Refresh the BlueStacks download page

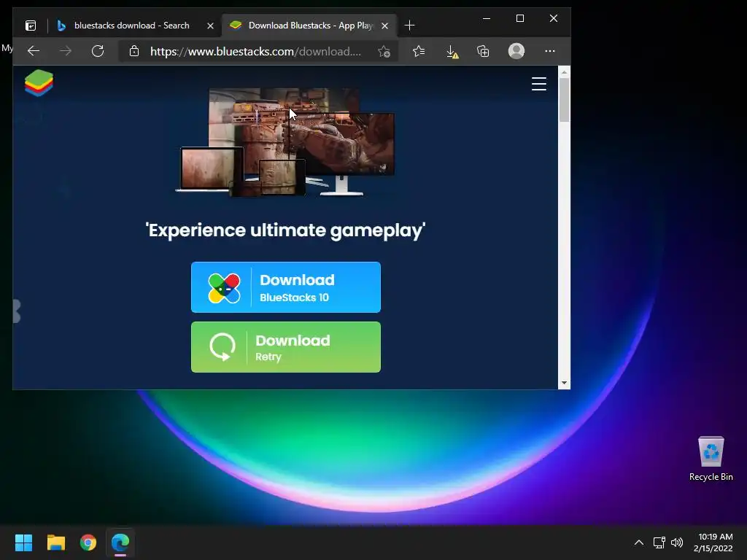(98, 51)
